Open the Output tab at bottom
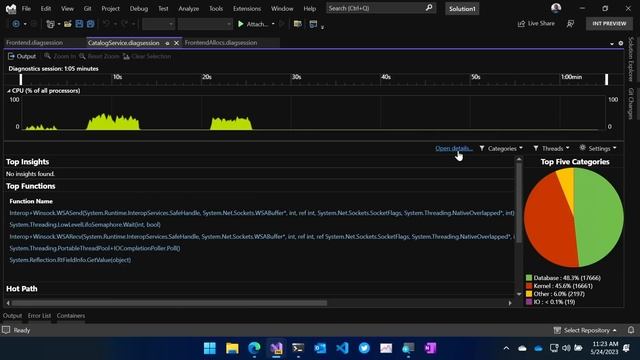Screen dimensions: 640x360 [x=12, y=316]
